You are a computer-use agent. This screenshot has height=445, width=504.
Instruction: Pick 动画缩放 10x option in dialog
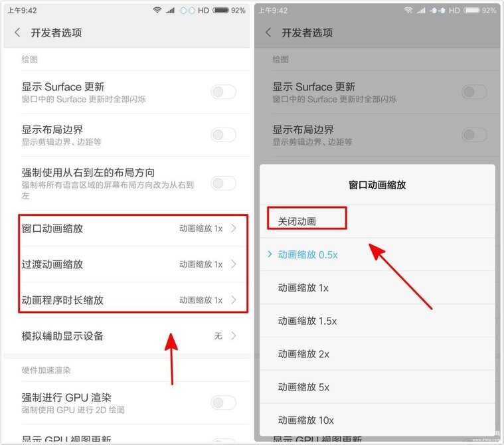coord(377,420)
